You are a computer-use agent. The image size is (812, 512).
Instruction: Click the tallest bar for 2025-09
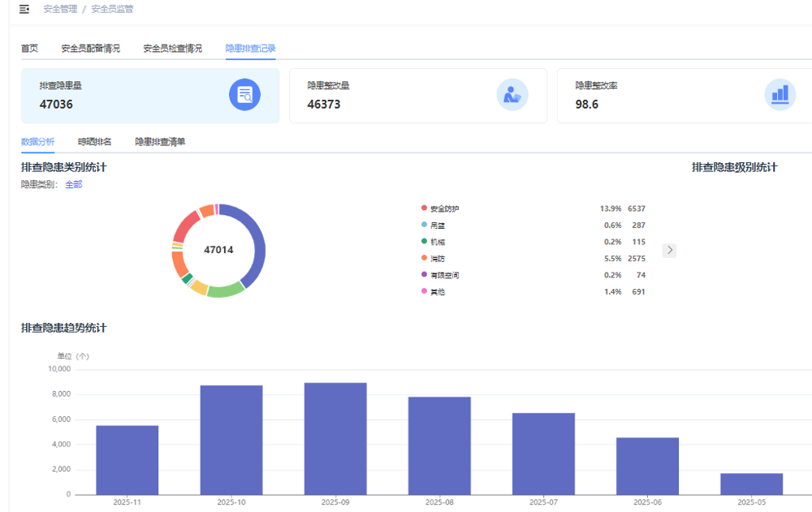tap(335, 438)
